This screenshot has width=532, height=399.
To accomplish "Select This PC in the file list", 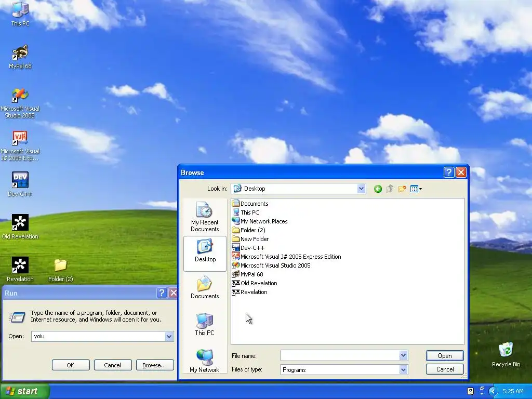I will (246, 212).
